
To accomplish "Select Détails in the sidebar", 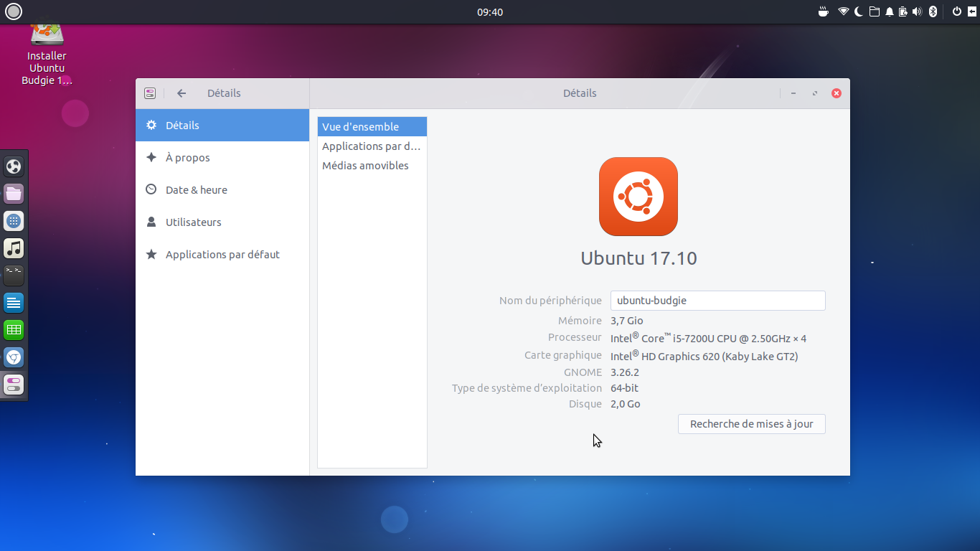I will pyautogui.click(x=222, y=125).
